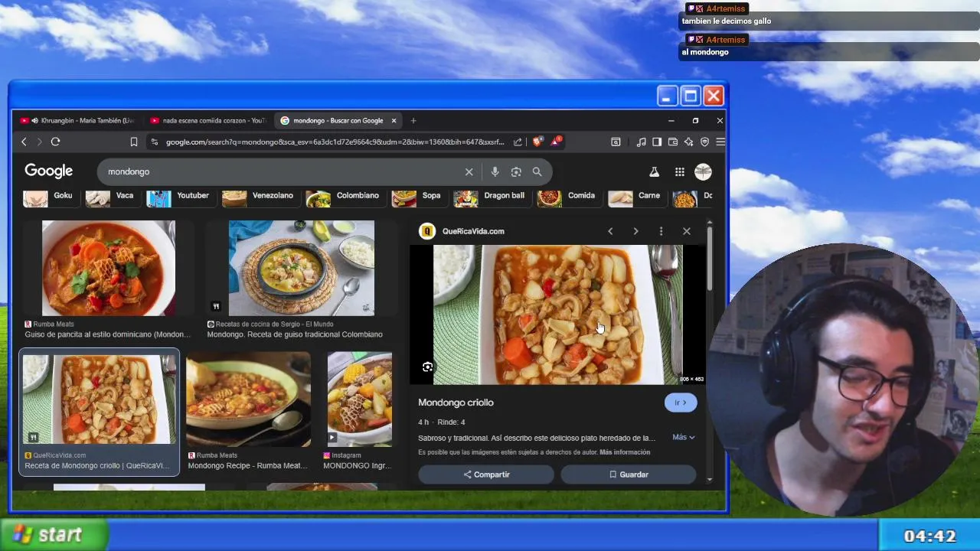980x551 pixels.
Task: Show next image in preview panel
Action: (x=635, y=231)
